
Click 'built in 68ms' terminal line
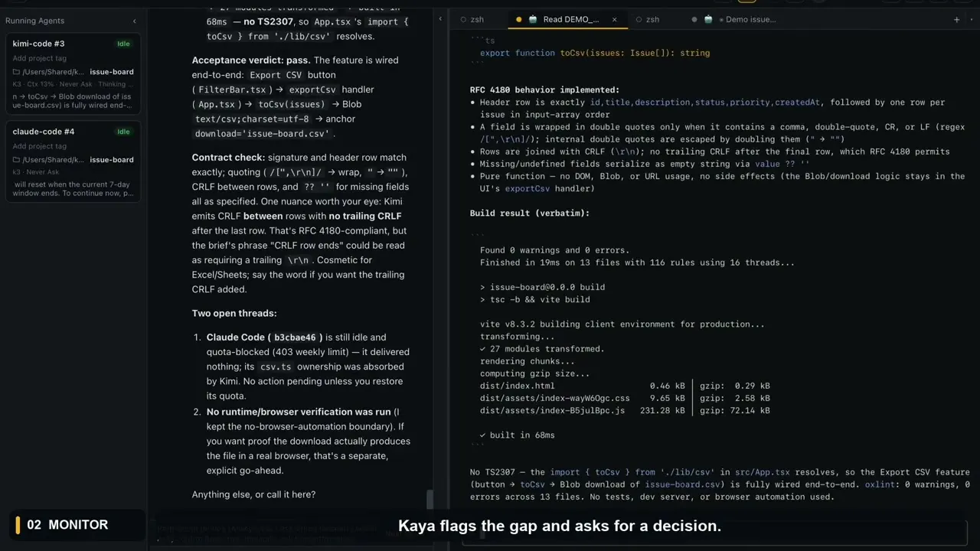tap(518, 435)
